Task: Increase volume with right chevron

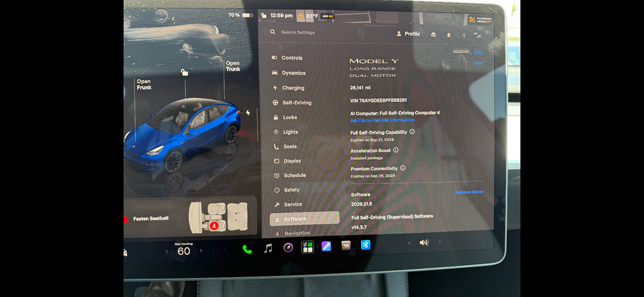Action: (440, 242)
